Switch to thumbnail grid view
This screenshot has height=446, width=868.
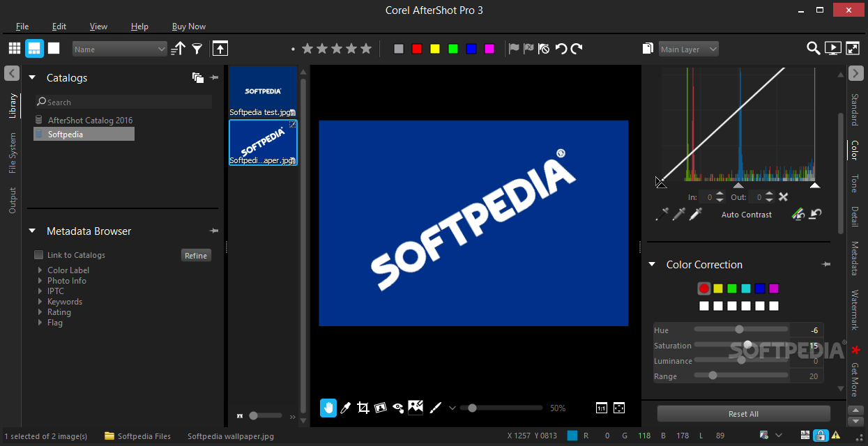[x=15, y=48]
